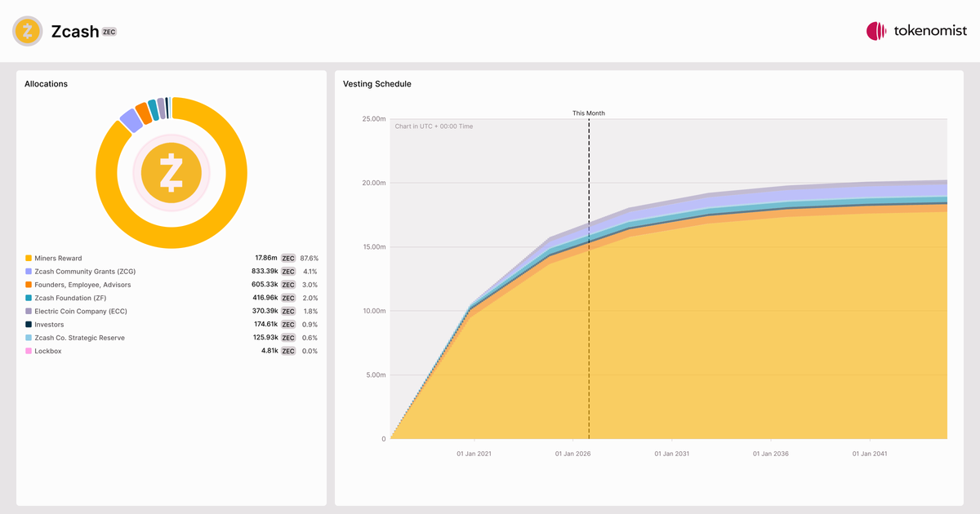980x514 pixels.
Task: Click the 17.86m Miners Reward amount
Action: pyautogui.click(x=265, y=258)
